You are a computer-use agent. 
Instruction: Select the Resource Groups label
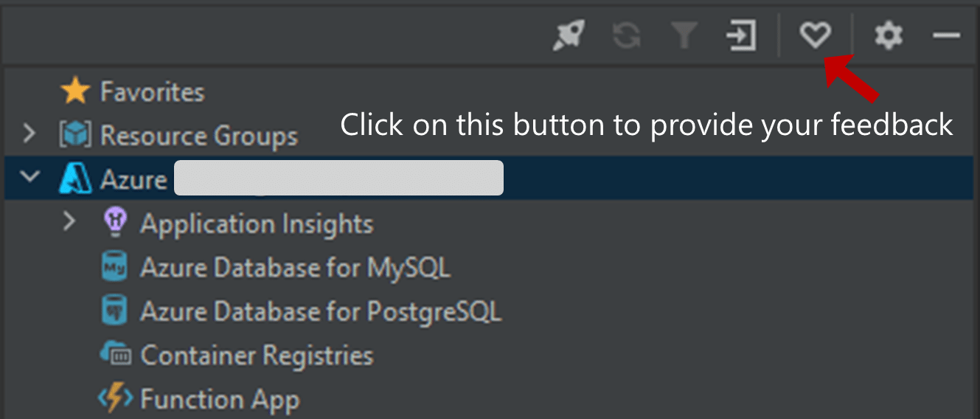(199, 136)
